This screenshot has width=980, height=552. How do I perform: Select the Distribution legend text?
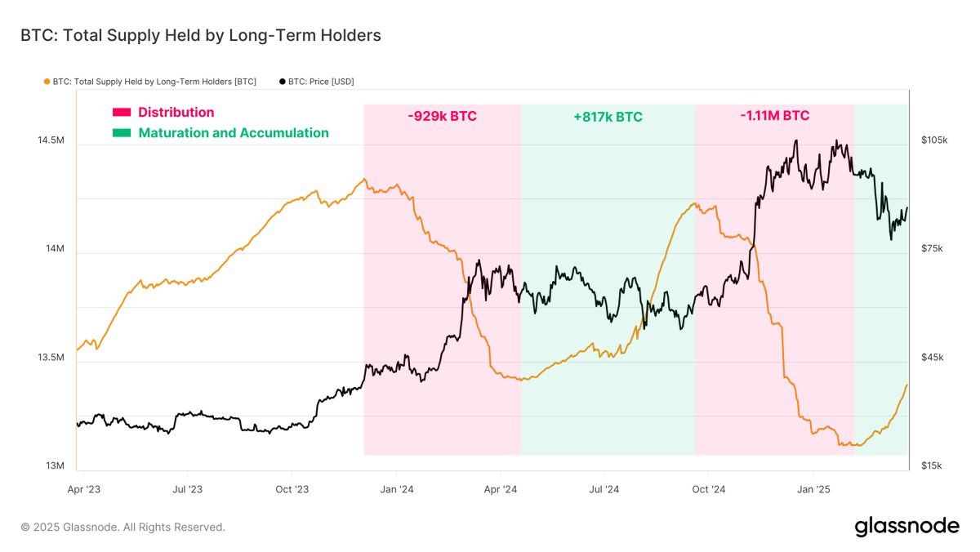coord(176,113)
